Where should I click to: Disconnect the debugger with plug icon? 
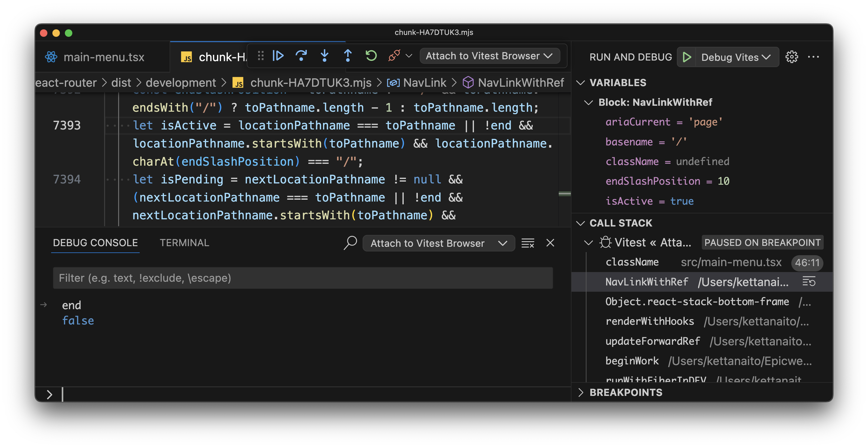point(394,56)
